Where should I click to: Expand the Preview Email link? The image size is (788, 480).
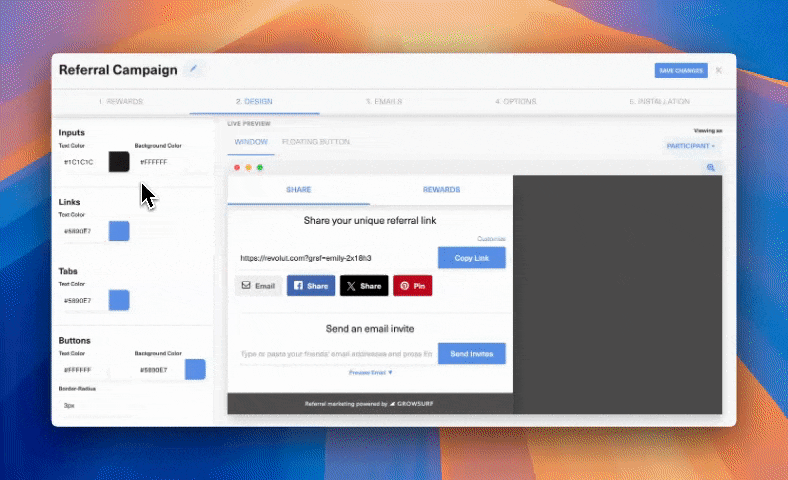(370, 372)
